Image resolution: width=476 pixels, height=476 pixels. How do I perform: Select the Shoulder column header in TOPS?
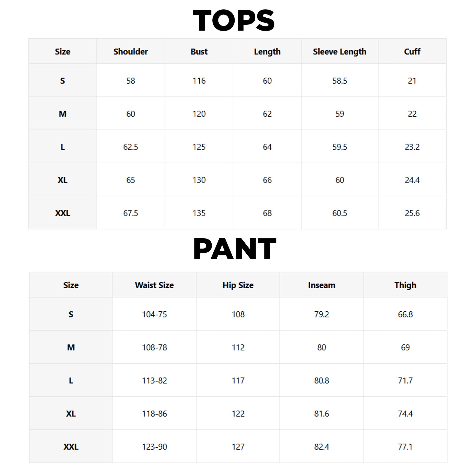pyautogui.click(x=131, y=52)
